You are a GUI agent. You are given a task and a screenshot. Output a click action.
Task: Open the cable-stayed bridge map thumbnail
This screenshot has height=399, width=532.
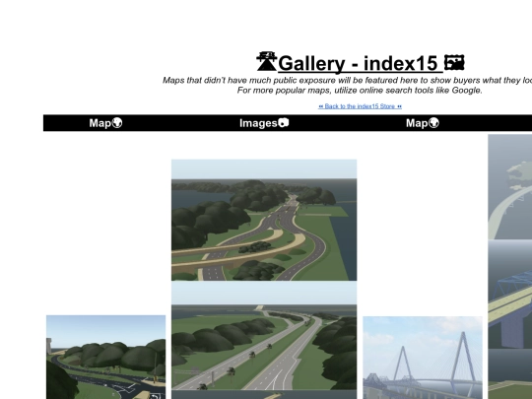[423, 358]
